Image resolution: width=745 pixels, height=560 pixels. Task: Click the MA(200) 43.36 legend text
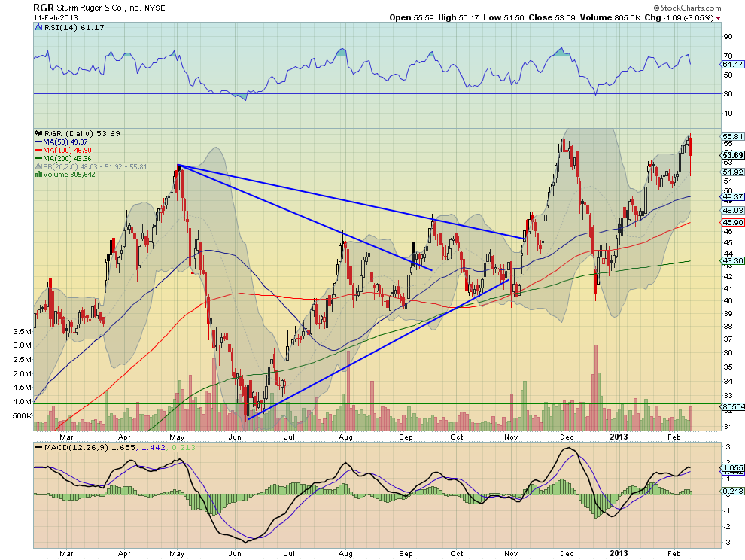67,158
